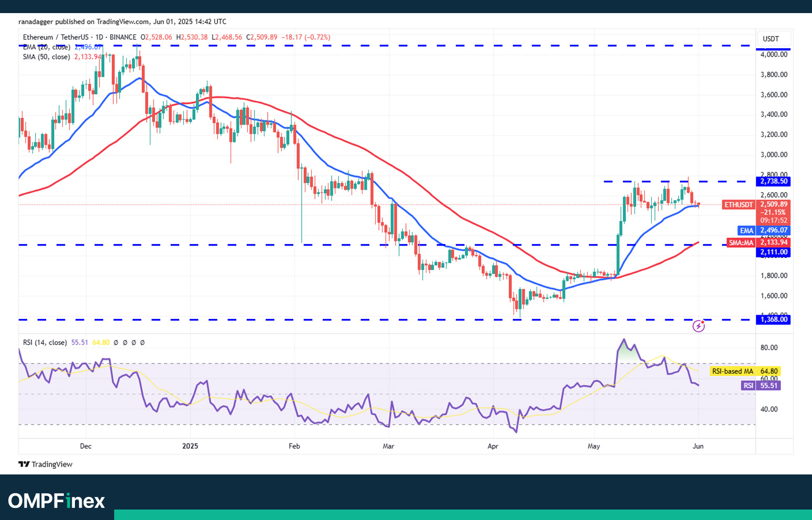Screen dimensions: 812x520
Task: Select the RSI (14, close) legend entry
Action: 45,342
